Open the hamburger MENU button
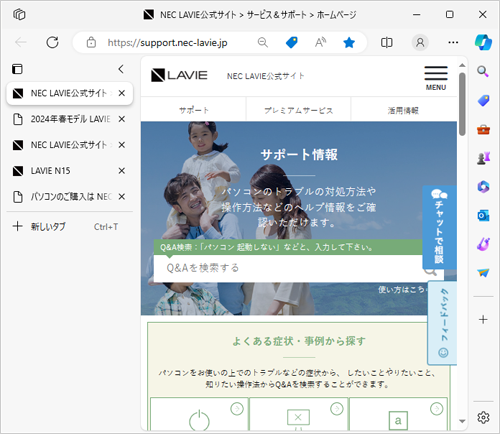The height and width of the screenshot is (434, 500). click(436, 78)
